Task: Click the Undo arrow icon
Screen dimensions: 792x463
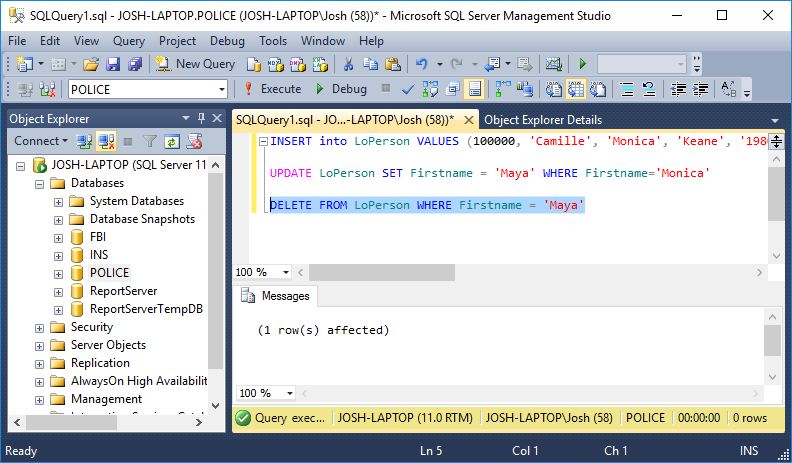Action: (x=422, y=64)
